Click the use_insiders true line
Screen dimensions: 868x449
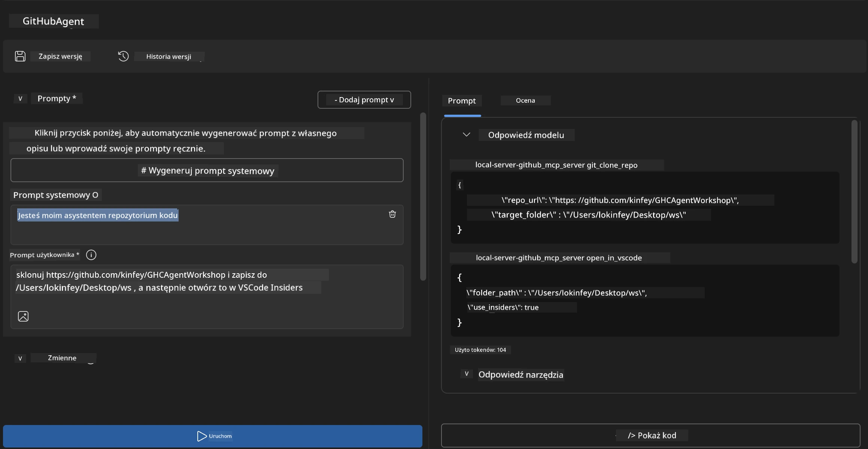[503, 307]
